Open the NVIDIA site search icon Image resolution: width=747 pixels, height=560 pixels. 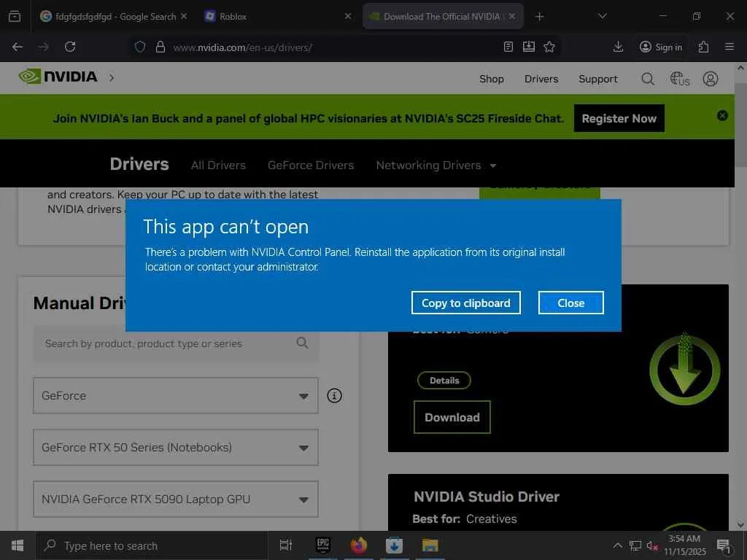648,79
